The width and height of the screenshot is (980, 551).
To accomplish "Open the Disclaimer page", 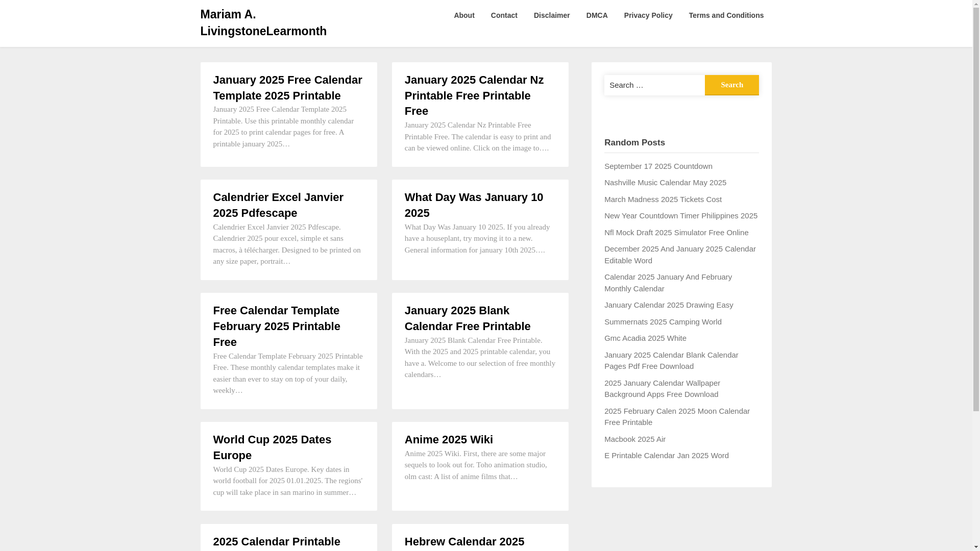I will (x=552, y=15).
